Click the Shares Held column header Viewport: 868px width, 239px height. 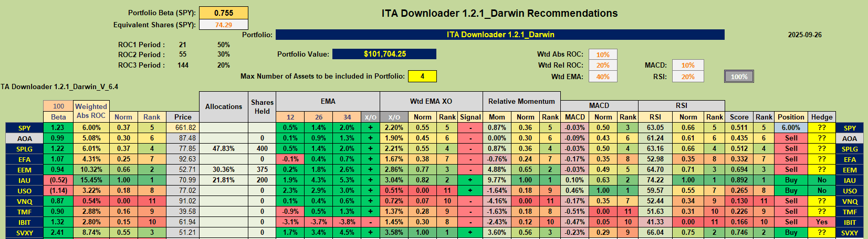coord(262,106)
